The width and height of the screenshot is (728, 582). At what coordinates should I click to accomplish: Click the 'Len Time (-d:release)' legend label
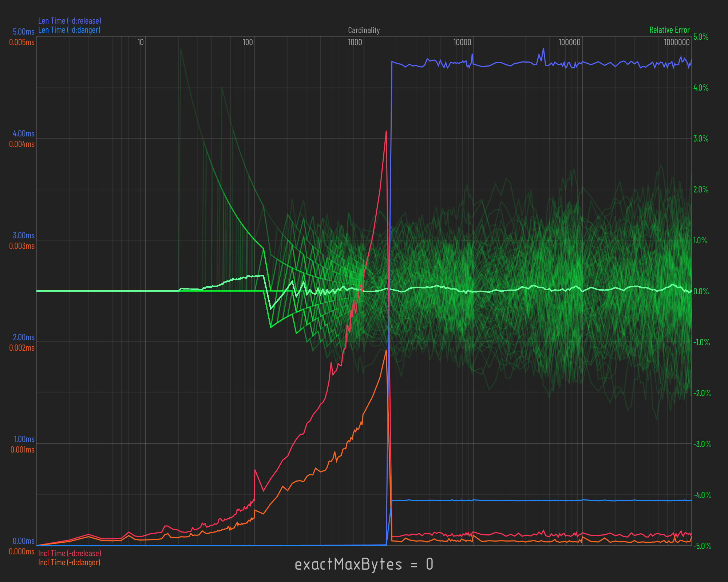tap(70, 21)
